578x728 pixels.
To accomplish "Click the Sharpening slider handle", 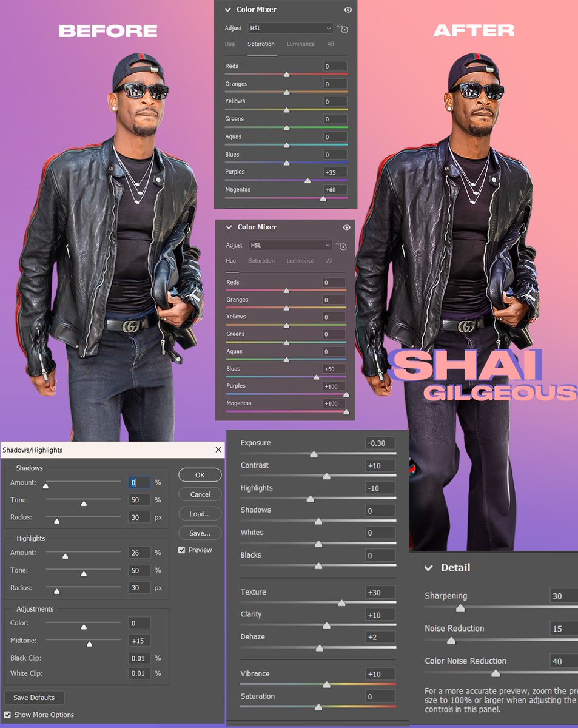I will [x=460, y=608].
